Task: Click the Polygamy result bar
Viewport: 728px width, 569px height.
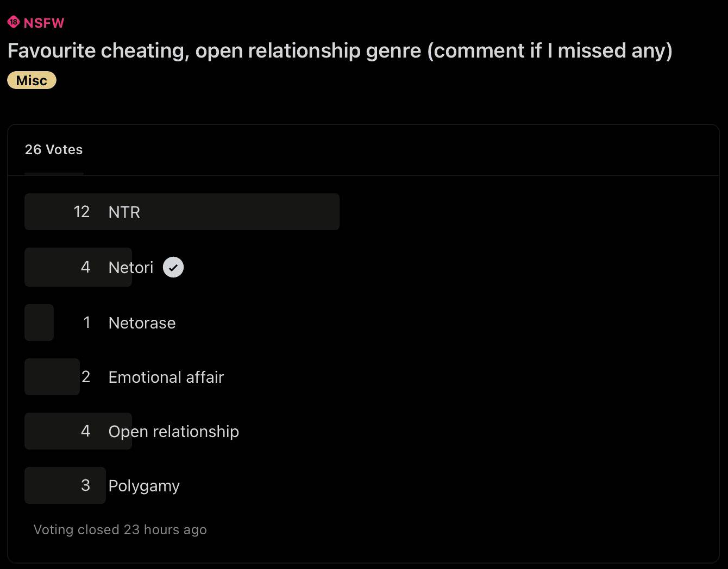Action: click(x=65, y=485)
